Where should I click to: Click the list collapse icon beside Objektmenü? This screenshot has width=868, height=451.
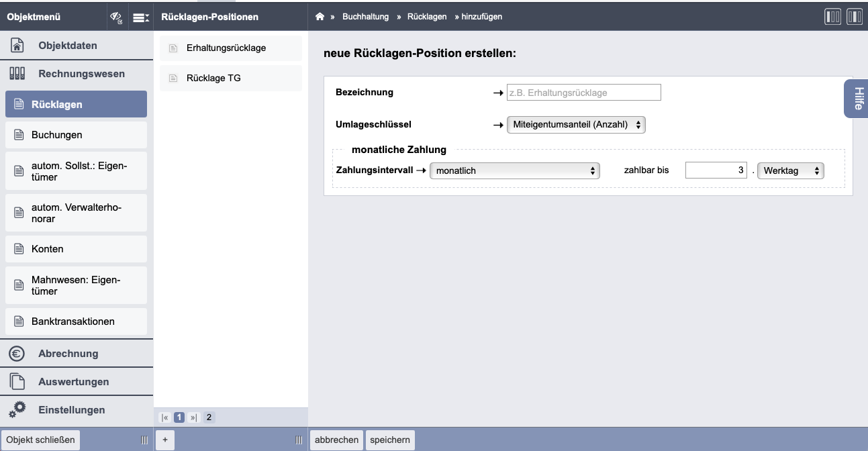click(140, 17)
